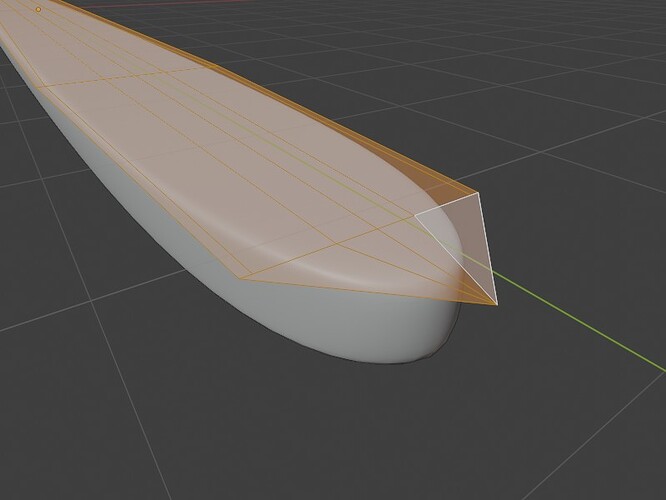The image size is (666, 500).
Task: Select the left corner vertex of white triangle
Action: (415, 215)
